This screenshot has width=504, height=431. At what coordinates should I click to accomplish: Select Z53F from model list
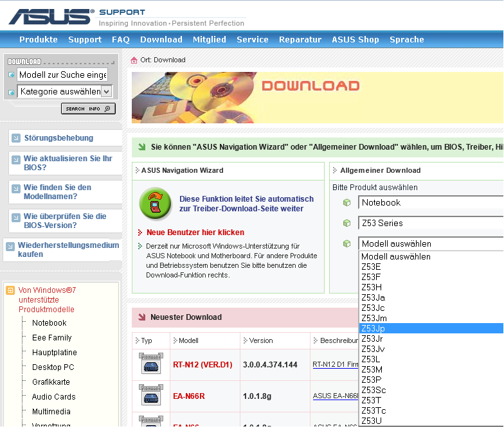point(431,277)
